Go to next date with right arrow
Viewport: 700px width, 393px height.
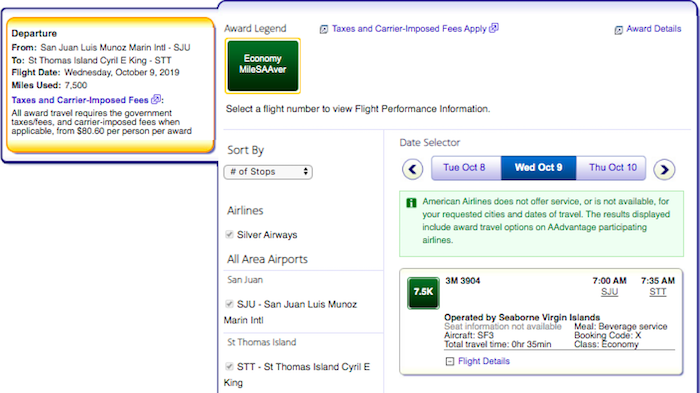[664, 169]
